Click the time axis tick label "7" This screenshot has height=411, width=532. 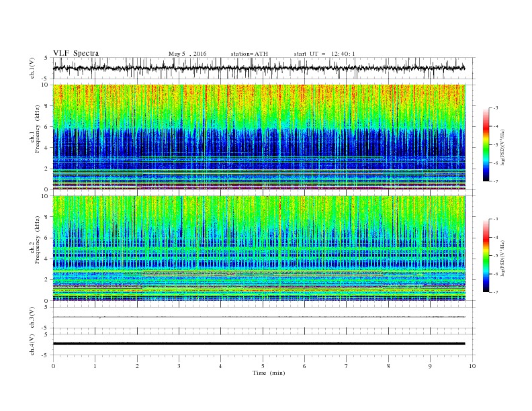tap(347, 366)
